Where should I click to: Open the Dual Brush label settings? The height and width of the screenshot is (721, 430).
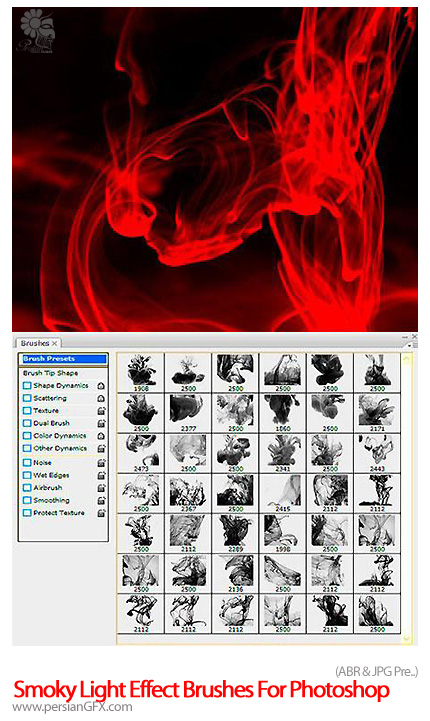click(x=52, y=423)
